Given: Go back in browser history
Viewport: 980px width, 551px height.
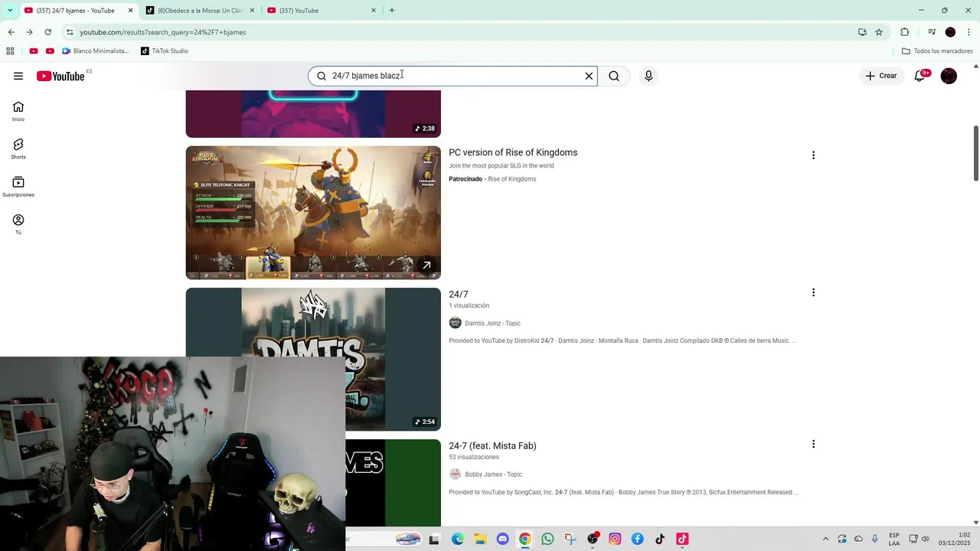Looking at the screenshot, I should (x=11, y=32).
